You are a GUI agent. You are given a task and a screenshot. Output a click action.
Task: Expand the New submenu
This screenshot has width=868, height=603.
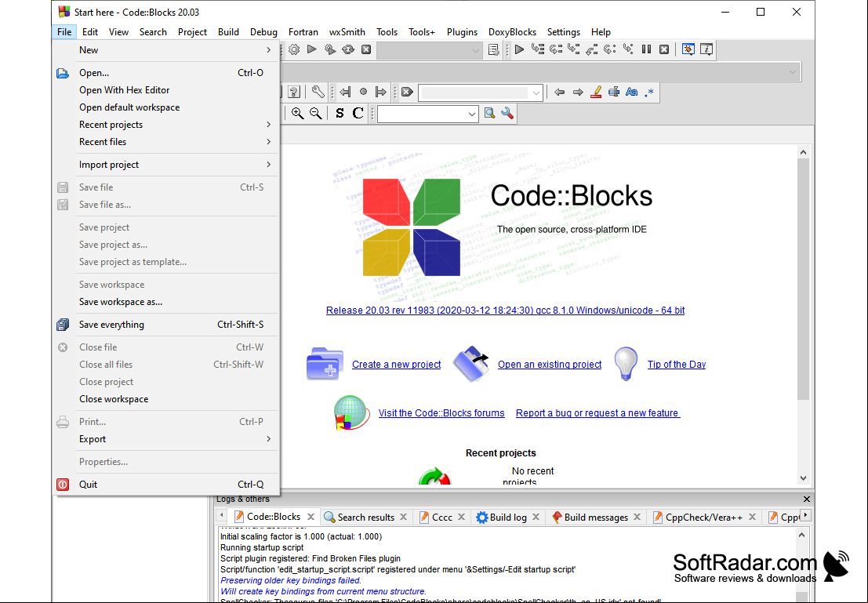[x=166, y=50]
